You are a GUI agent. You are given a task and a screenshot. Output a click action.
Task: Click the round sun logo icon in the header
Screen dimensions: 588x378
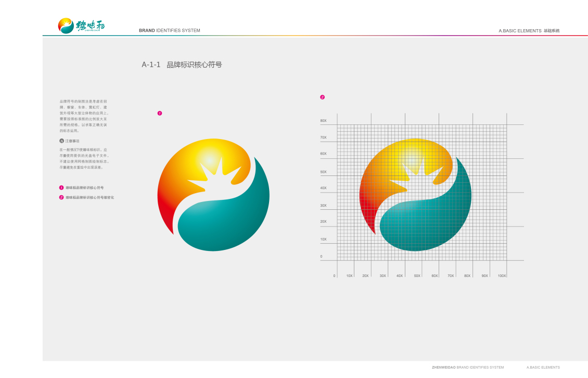(x=66, y=26)
